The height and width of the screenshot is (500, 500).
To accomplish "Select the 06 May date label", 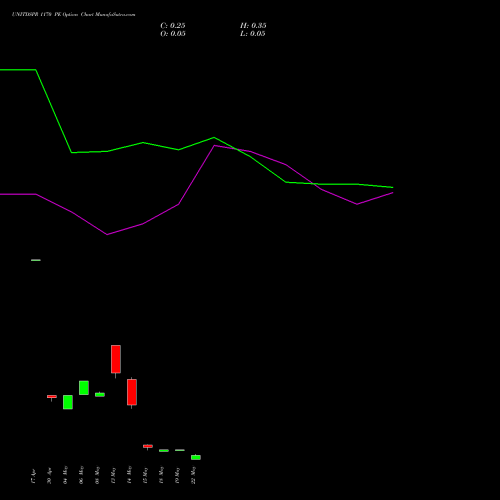I will [x=81, y=475].
